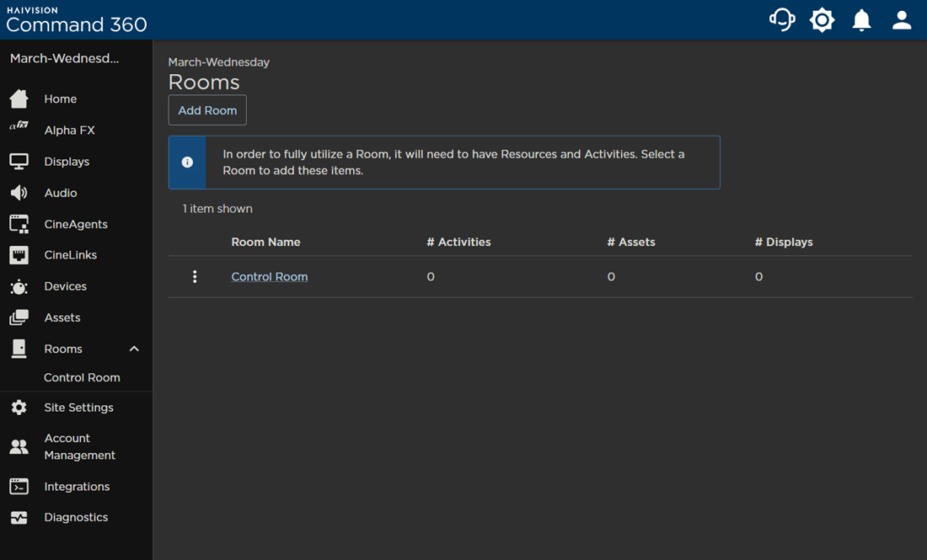Open the CineLinks sidebar icon
This screenshot has height=560, width=927.
click(x=19, y=255)
